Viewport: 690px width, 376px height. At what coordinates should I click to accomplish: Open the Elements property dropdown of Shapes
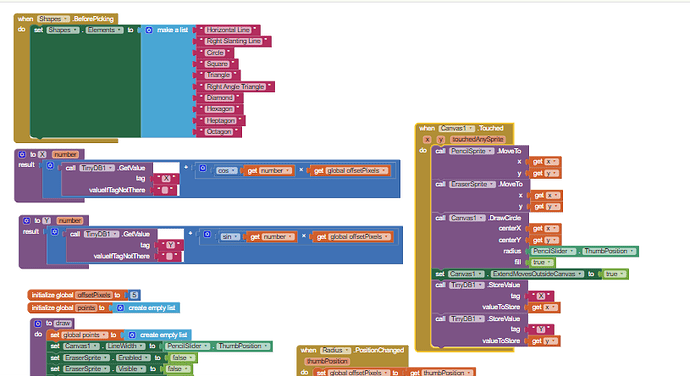click(105, 30)
